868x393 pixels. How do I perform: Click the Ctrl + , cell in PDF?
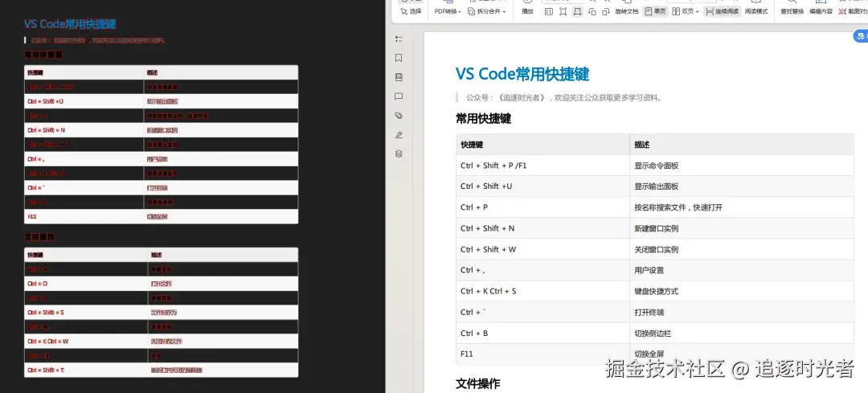542,270
